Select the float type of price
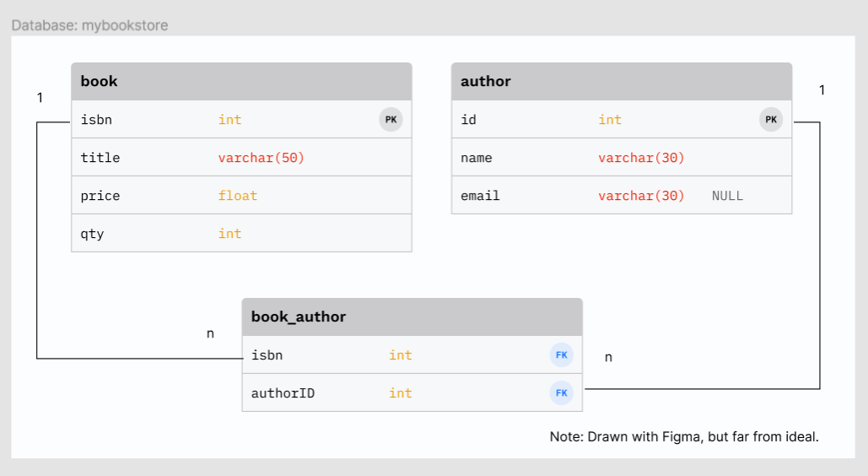868x476 pixels. [238, 196]
